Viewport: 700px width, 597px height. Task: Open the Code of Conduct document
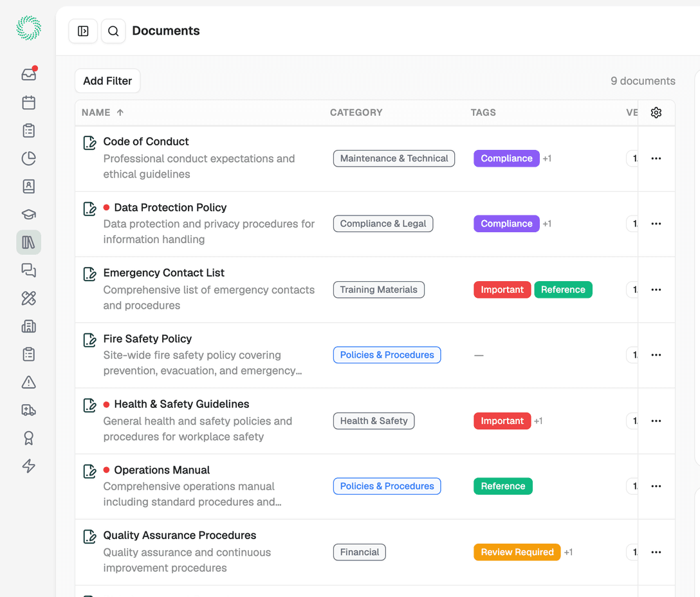tap(146, 142)
